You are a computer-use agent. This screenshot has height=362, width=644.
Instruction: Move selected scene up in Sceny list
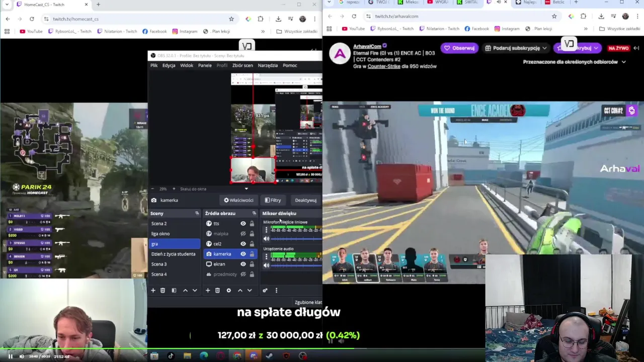pyautogui.click(x=185, y=290)
